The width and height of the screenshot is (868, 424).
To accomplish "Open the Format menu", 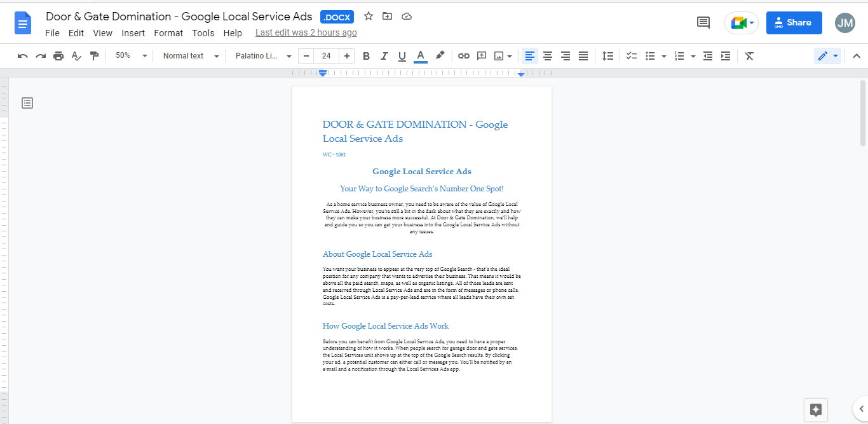I will click(x=168, y=33).
